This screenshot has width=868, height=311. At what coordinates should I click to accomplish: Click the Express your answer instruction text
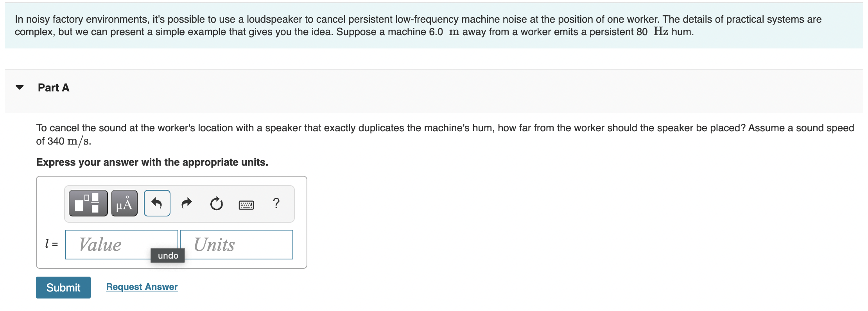pyautogui.click(x=152, y=162)
